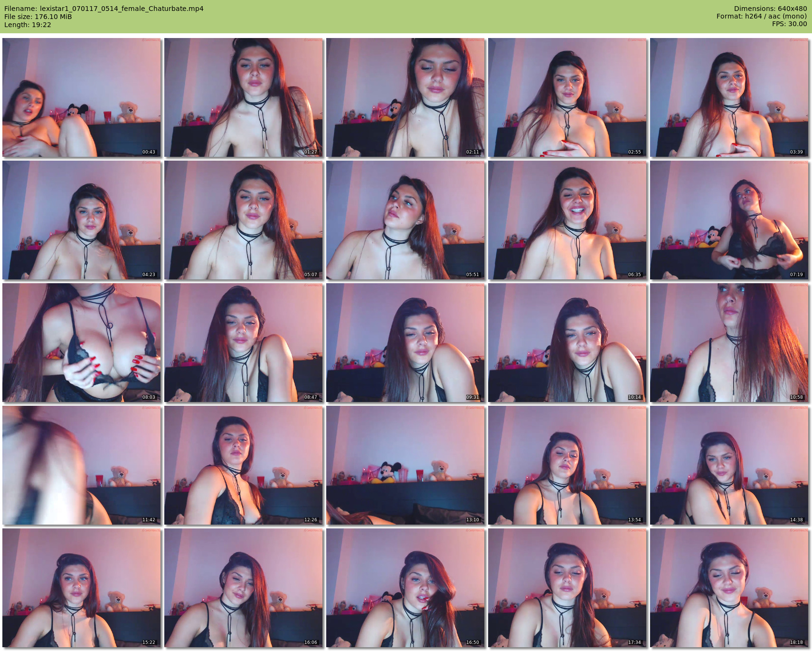This screenshot has height=651, width=812.
Task: Click the last frame timestamped 18:18
Action: 729,588
